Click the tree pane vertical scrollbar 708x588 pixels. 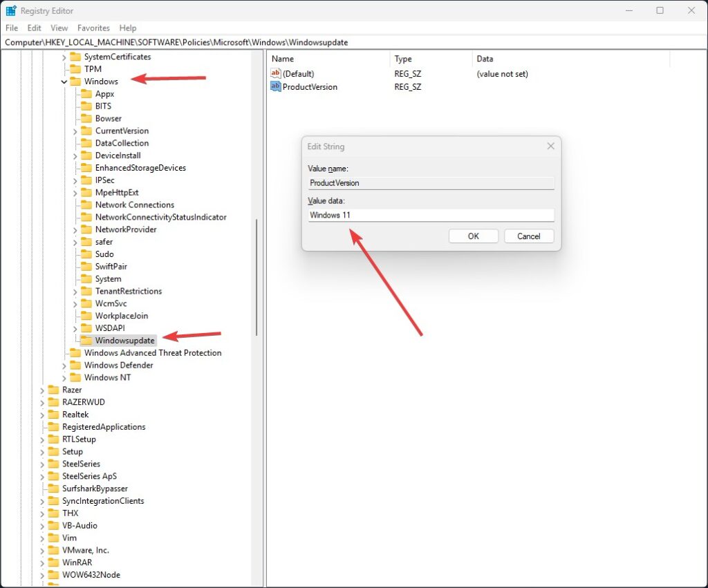[257, 277]
